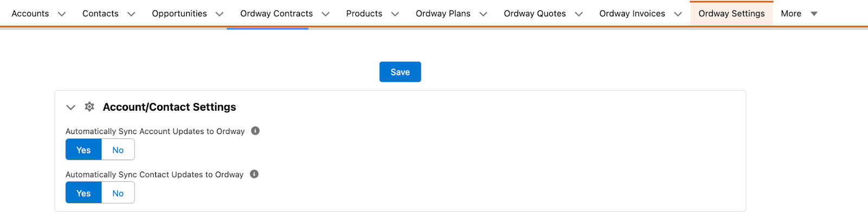Screen dimensions: 868x216
Task: Open the Contacts tab dropdown chevron
Action: tap(131, 14)
